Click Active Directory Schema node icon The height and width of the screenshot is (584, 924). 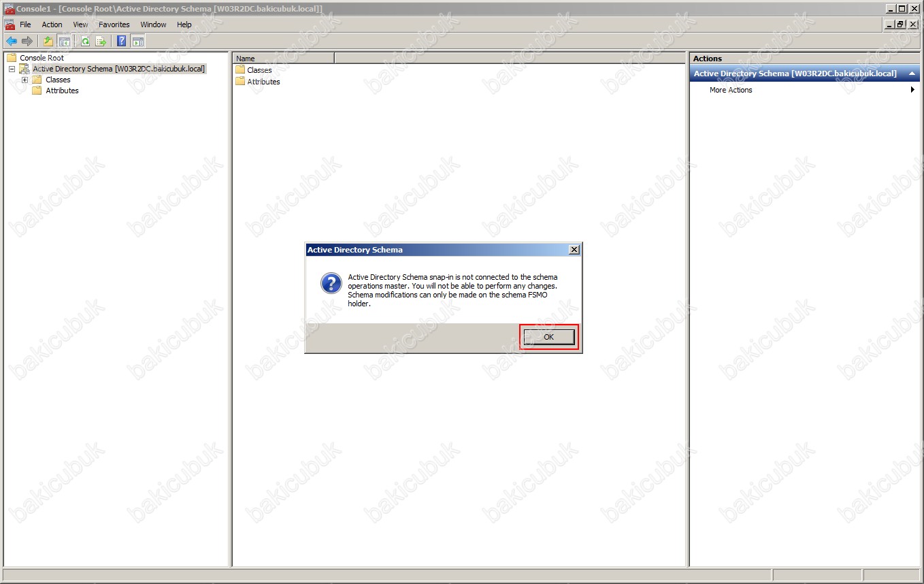(x=24, y=69)
